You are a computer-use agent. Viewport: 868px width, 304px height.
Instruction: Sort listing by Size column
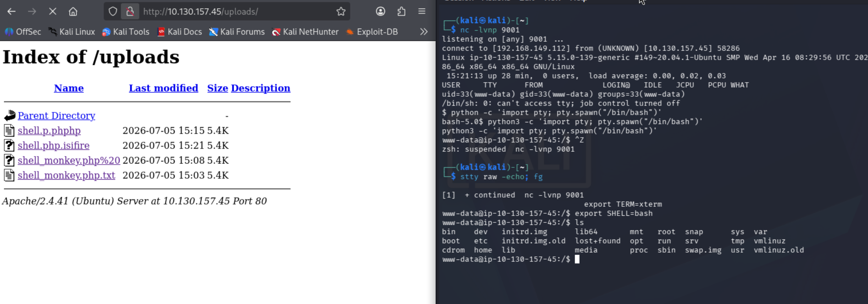217,88
